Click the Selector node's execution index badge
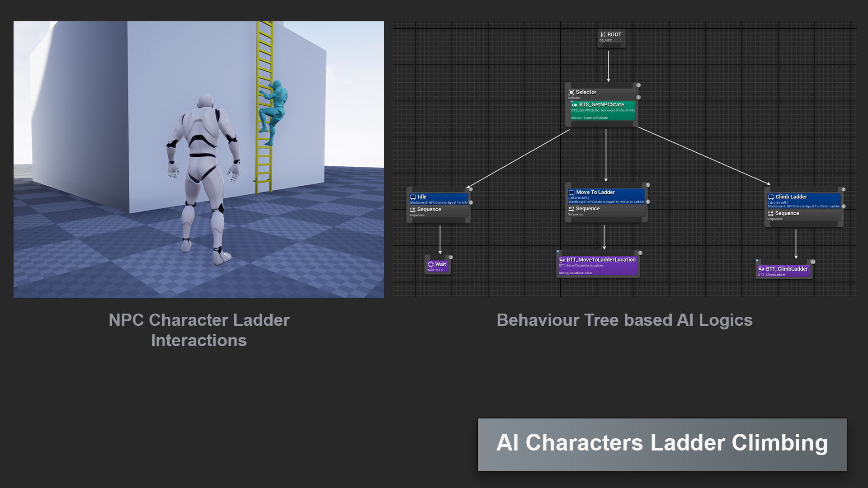868x488 pixels. point(638,85)
